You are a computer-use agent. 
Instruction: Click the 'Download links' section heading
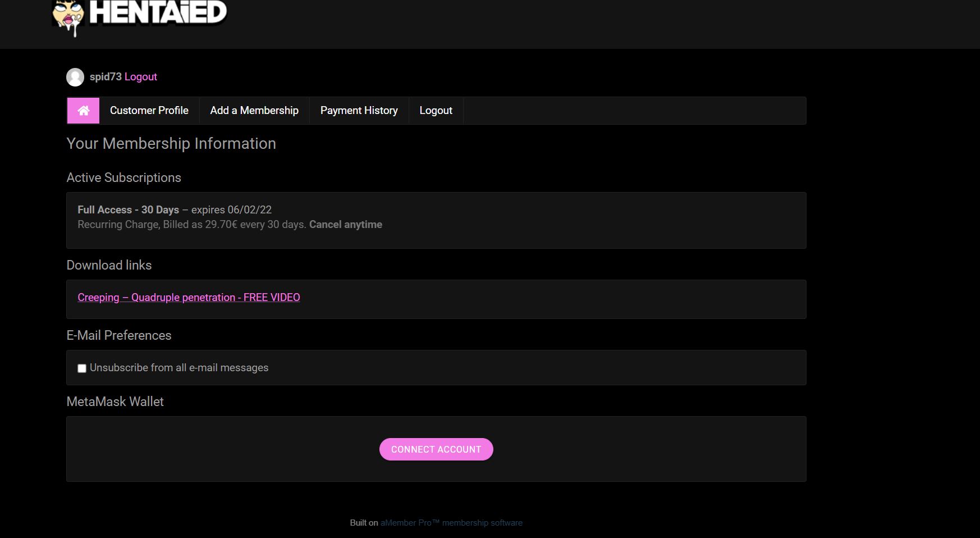pos(109,266)
